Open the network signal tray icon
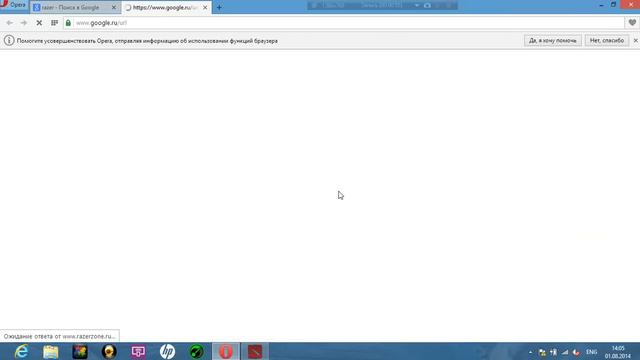Screen dimensions: 640x360 (565, 352)
